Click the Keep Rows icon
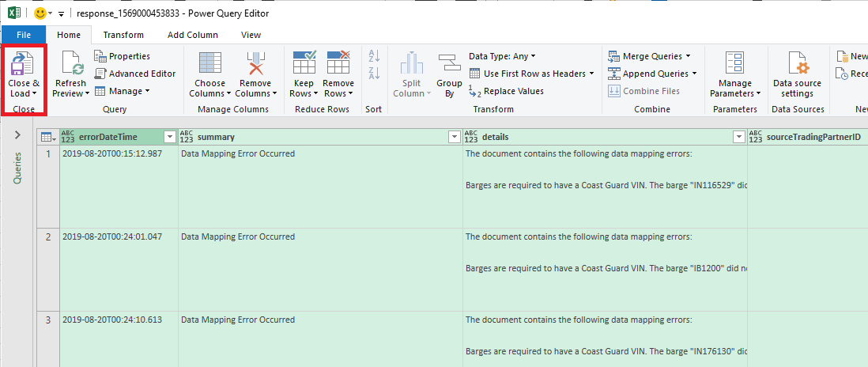868x367 pixels. [304, 62]
